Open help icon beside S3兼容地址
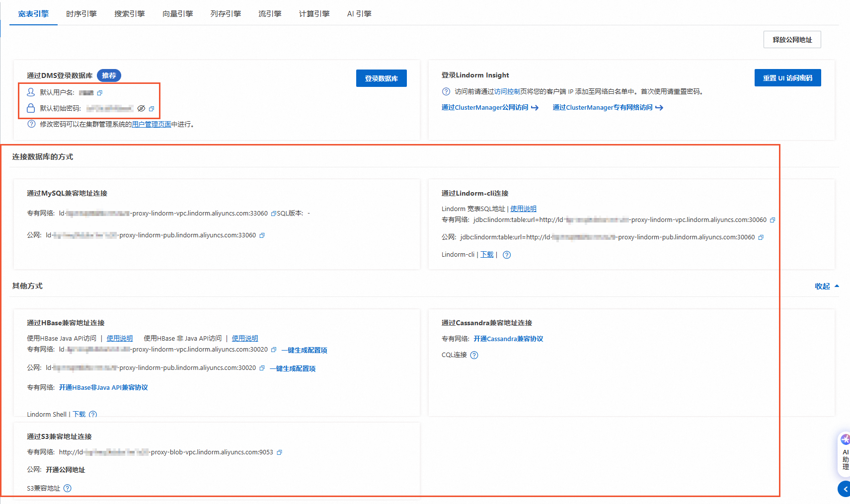Screen dimensions: 850x504 coord(68,488)
